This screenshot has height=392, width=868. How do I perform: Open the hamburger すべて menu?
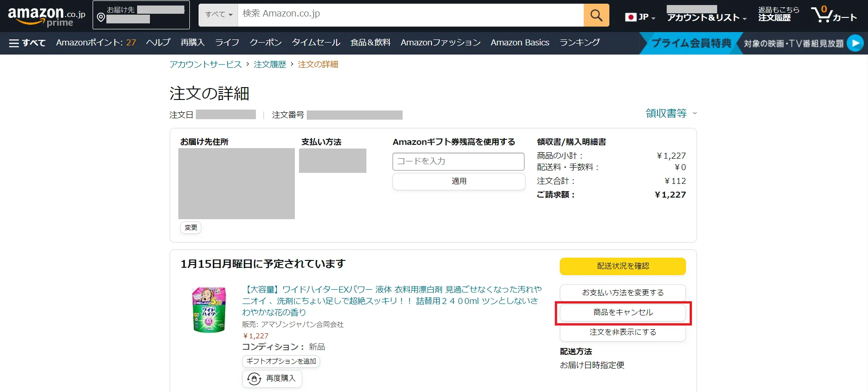[28, 43]
